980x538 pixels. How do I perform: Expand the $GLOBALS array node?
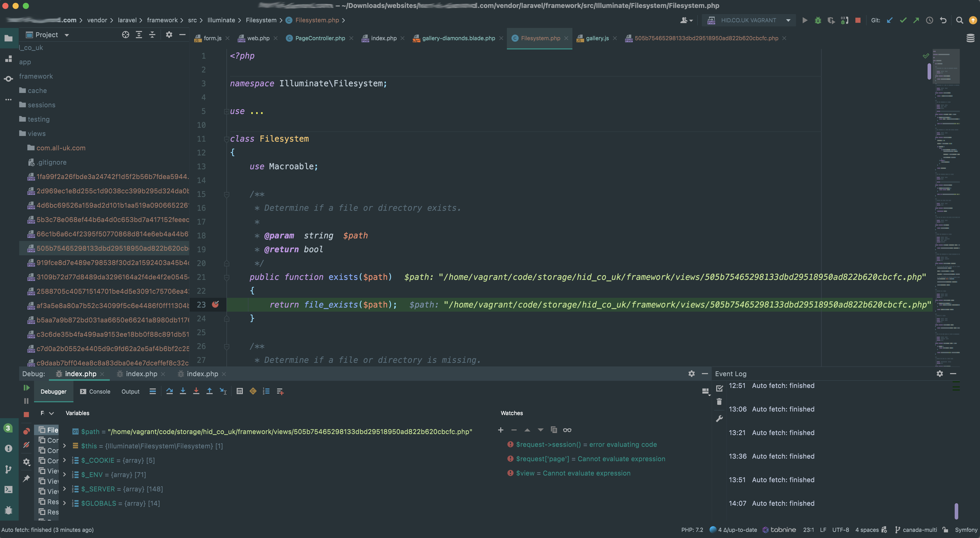tap(64, 503)
